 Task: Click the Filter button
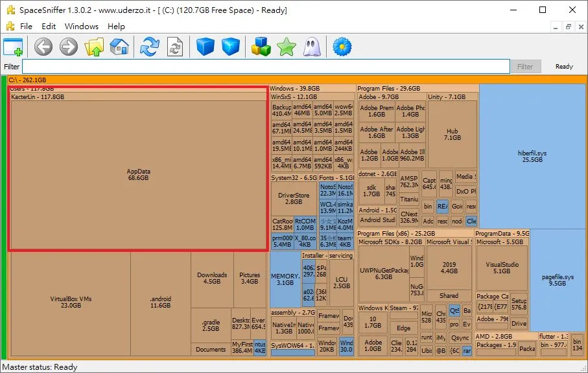click(525, 67)
